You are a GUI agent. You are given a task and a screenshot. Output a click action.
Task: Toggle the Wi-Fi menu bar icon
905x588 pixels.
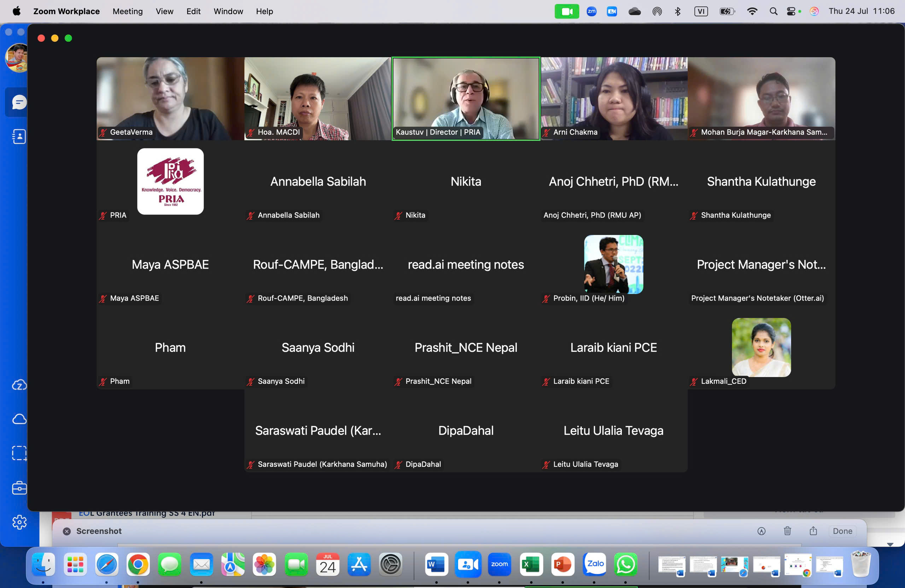752,11
